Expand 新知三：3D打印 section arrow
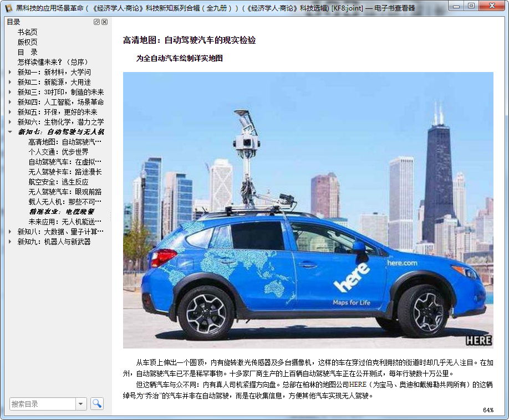Viewport: 509px width, 420px height. [x=10, y=92]
